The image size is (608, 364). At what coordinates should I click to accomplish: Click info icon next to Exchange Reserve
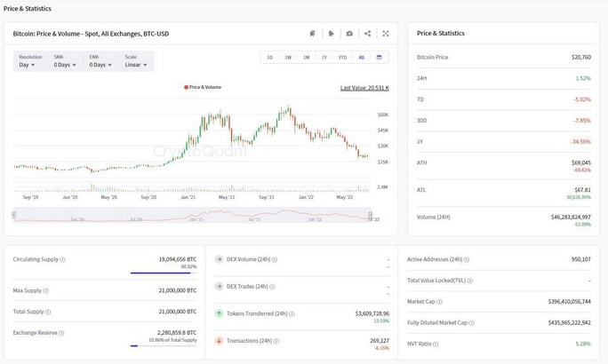(61, 333)
